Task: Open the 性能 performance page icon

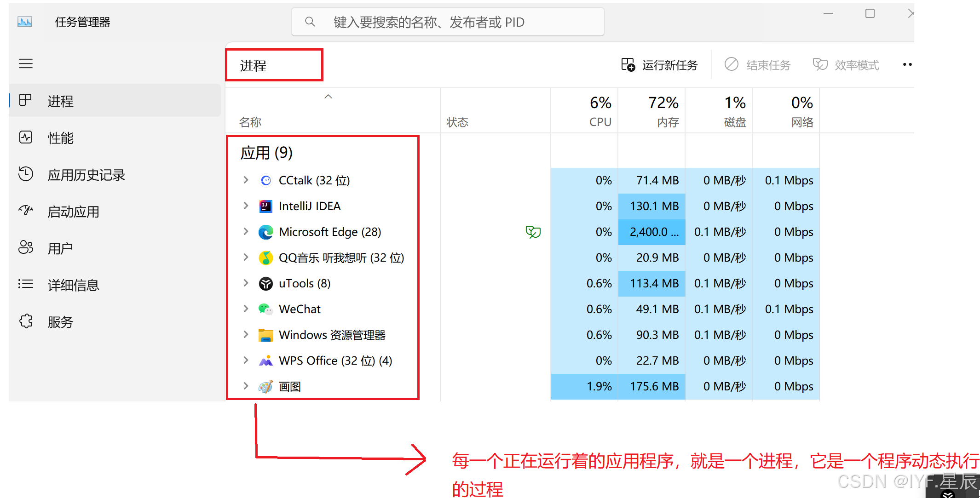Action: click(26, 137)
